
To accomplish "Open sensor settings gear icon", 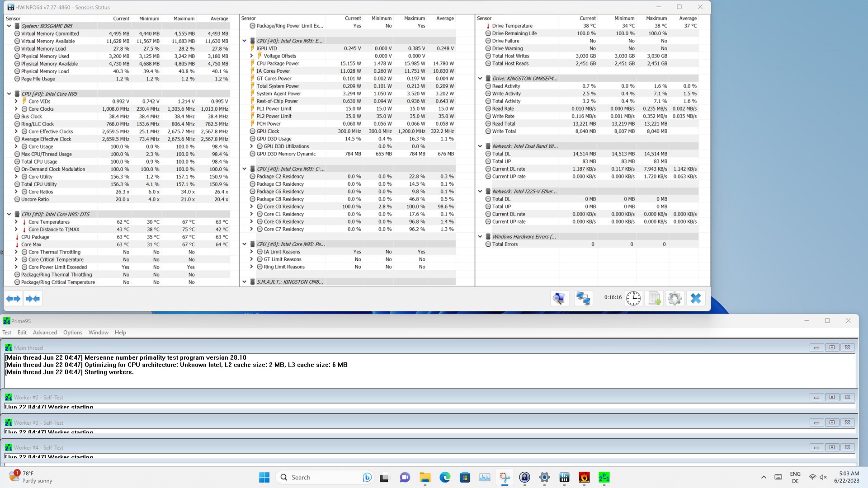I will tap(675, 299).
